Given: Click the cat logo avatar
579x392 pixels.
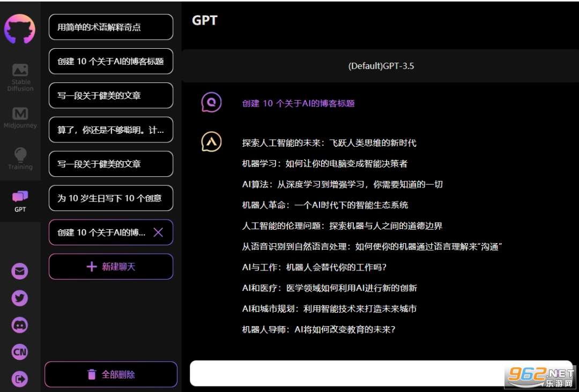Looking at the screenshot, I should point(20,29).
